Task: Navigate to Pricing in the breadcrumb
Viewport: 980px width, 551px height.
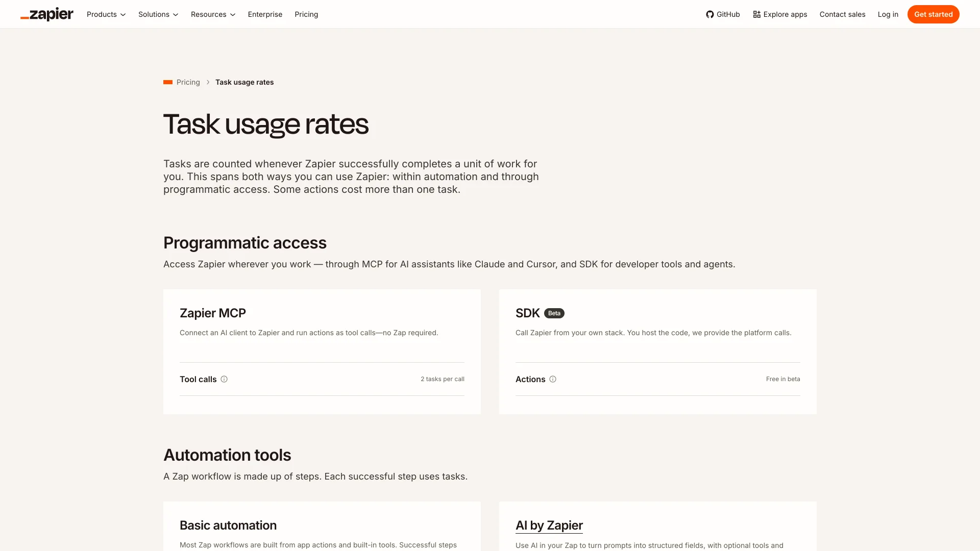Action: click(x=188, y=82)
